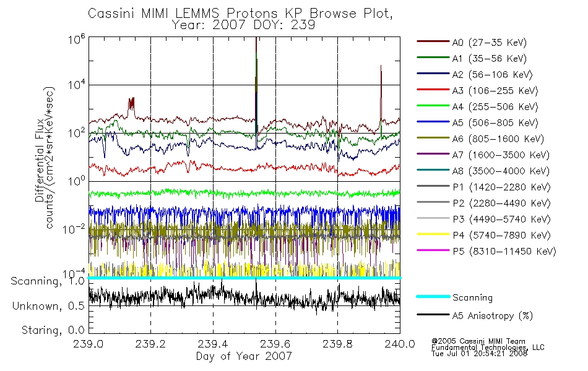Click the P2 (2280-4490 KeV) legend label

(x=501, y=203)
